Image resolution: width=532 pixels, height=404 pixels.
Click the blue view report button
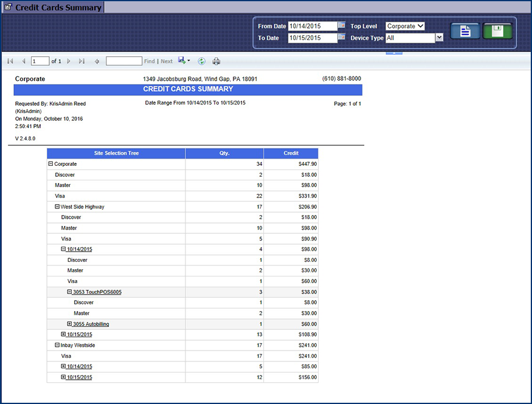[x=465, y=31]
